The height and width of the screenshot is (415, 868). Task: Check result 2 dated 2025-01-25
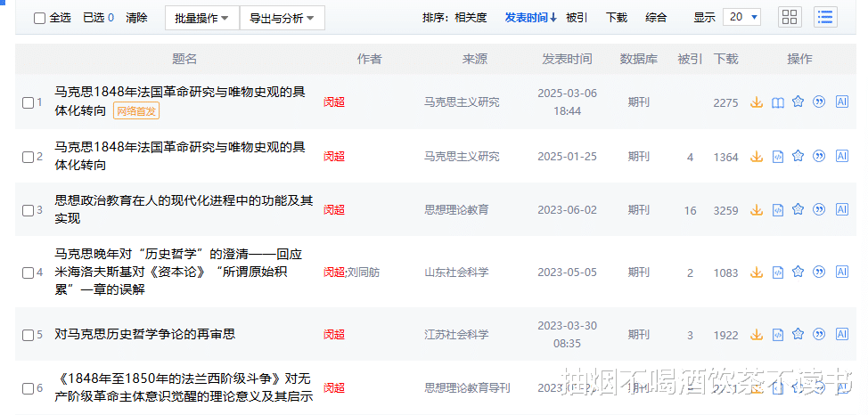(28, 157)
